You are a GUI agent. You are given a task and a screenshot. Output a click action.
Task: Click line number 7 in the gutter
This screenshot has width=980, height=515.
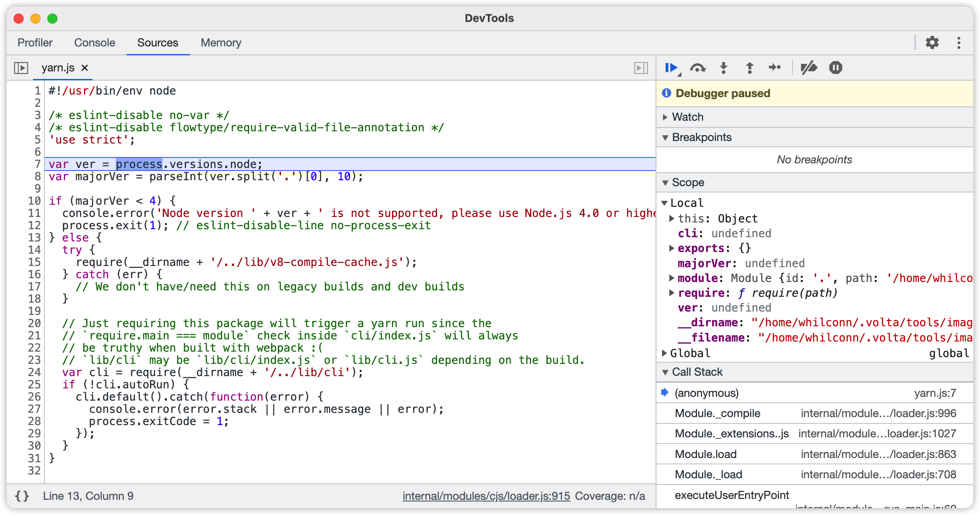coord(37,164)
